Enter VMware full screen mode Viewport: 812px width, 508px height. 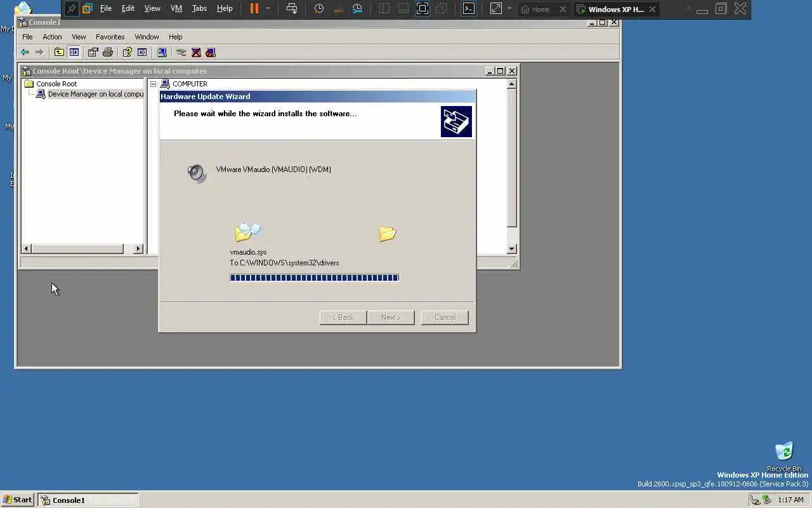[x=422, y=9]
